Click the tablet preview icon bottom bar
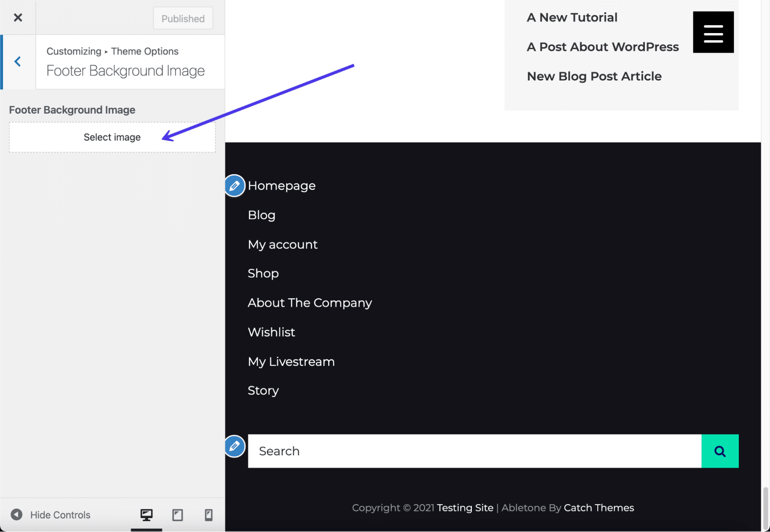This screenshot has height=532, width=770. pos(177,514)
